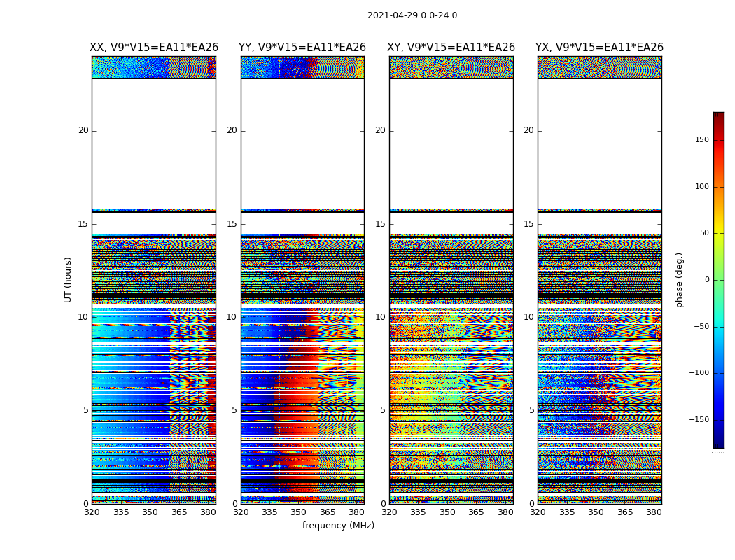
Task: Click the 20 y-axis tick label of the XX panel
Action: tap(83, 130)
